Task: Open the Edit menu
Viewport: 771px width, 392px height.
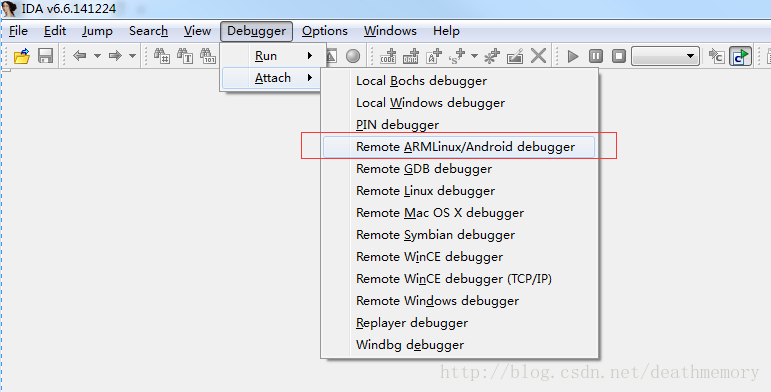Action: (55, 31)
